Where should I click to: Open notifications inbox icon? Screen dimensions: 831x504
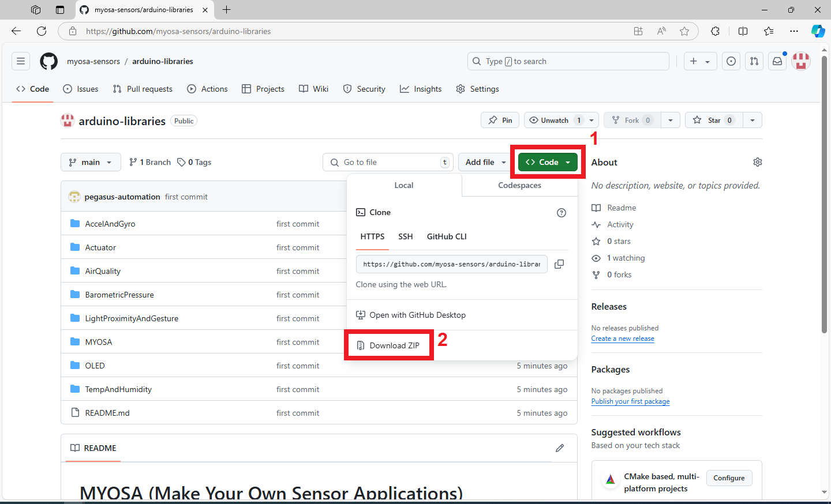(x=777, y=61)
